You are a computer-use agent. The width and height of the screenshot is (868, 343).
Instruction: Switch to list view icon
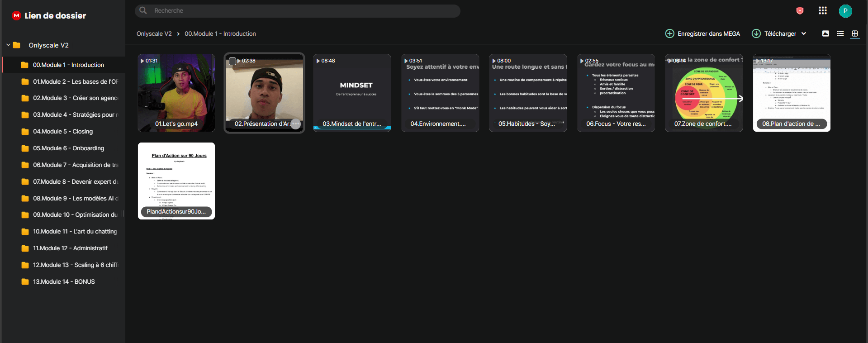click(x=840, y=33)
